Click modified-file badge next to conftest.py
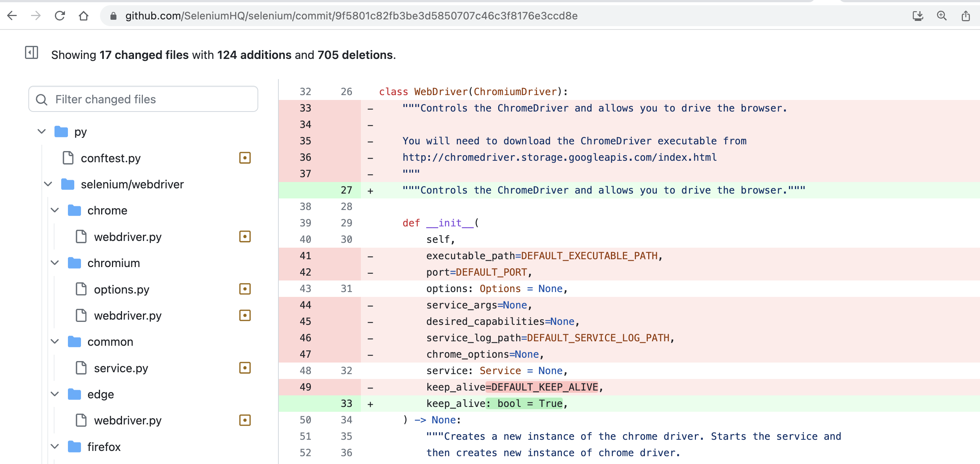 244,158
